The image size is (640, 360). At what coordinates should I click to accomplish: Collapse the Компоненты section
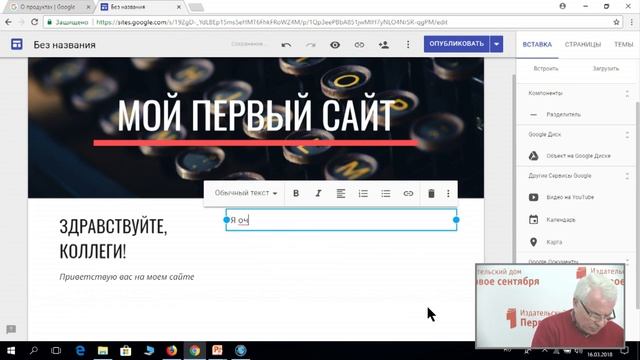click(627, 93)
